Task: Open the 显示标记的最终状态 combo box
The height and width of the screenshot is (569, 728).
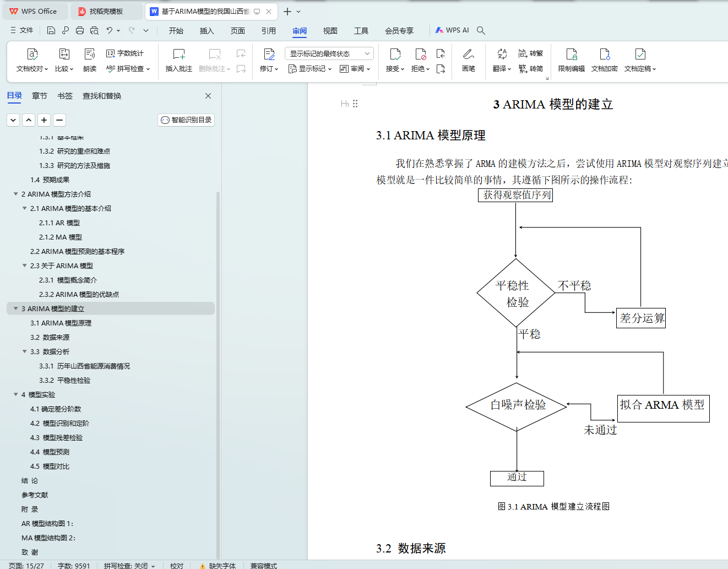Action: [x=329, y=53]
